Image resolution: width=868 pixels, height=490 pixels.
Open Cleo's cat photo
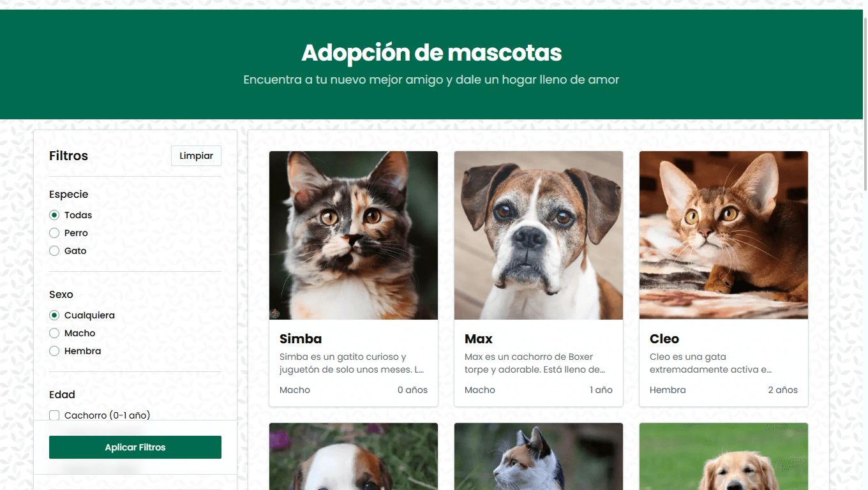[724, 235]
